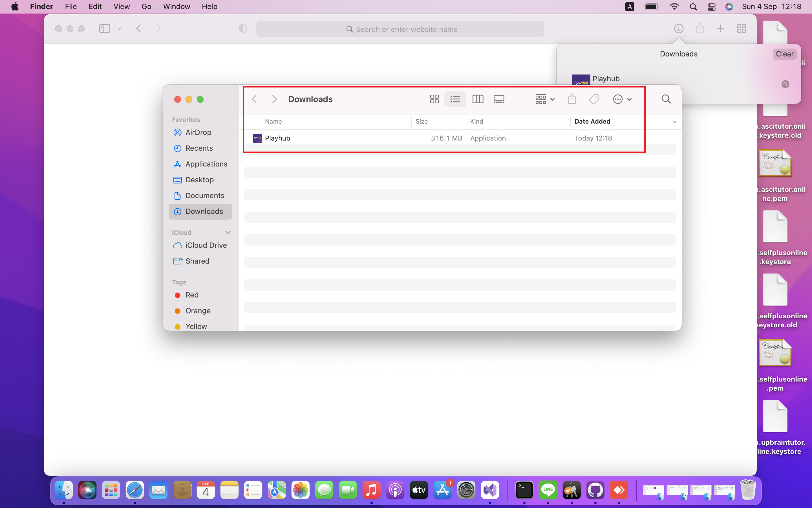
Task: Select the Playhub file row
Action: (x=460, y=138)
